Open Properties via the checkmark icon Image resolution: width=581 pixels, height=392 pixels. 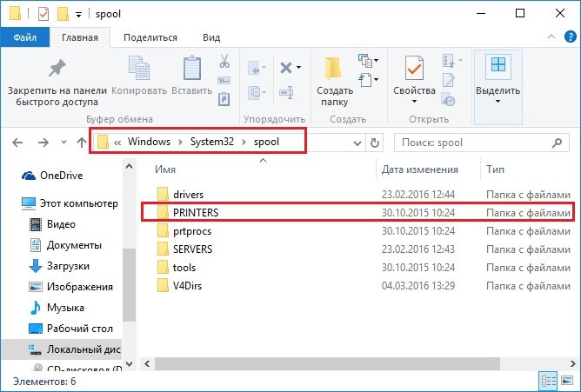tap(414, 68)
